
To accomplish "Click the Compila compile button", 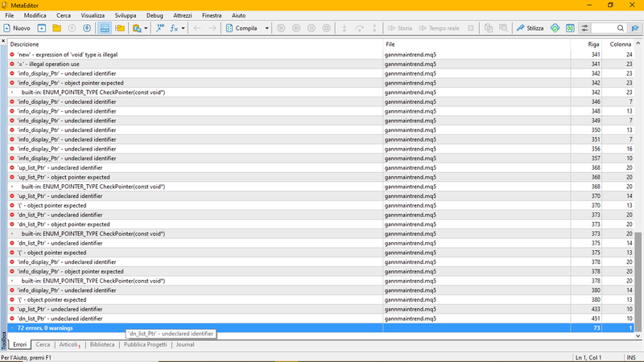I will [242, 28].
